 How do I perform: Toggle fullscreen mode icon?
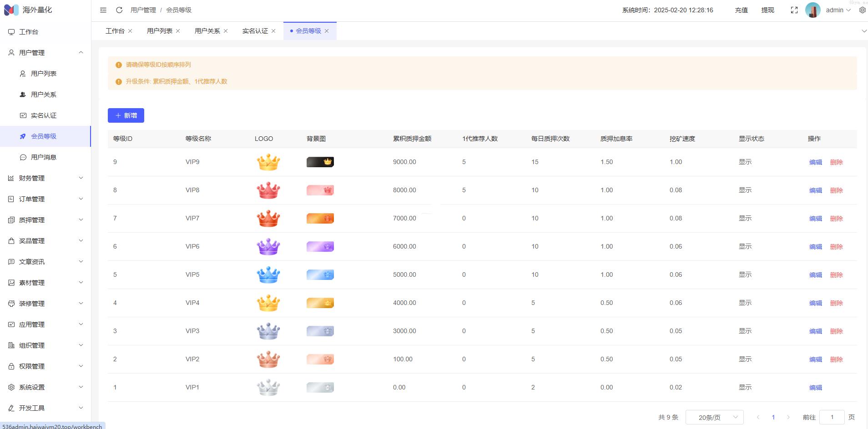click(x=794, y=10)
